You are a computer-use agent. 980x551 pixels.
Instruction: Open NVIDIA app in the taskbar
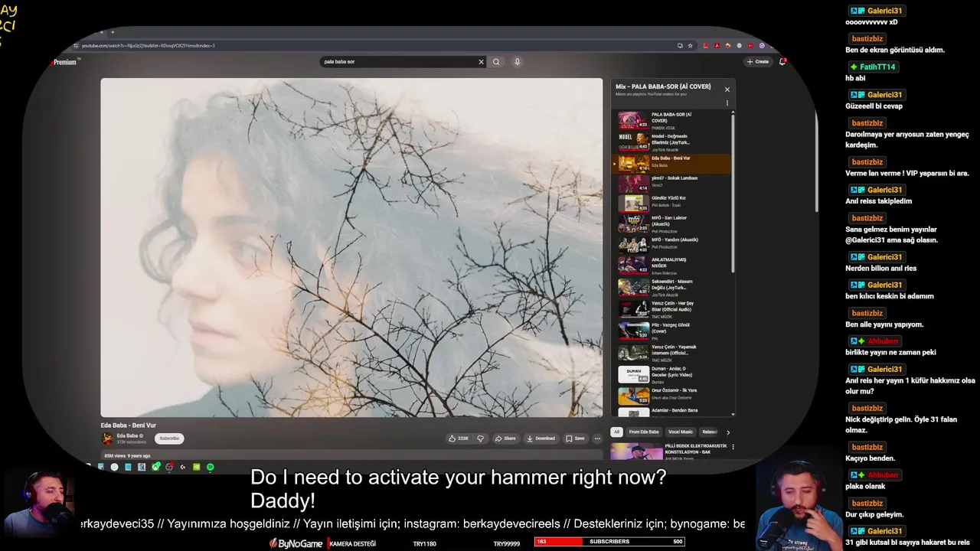[196, 467]
